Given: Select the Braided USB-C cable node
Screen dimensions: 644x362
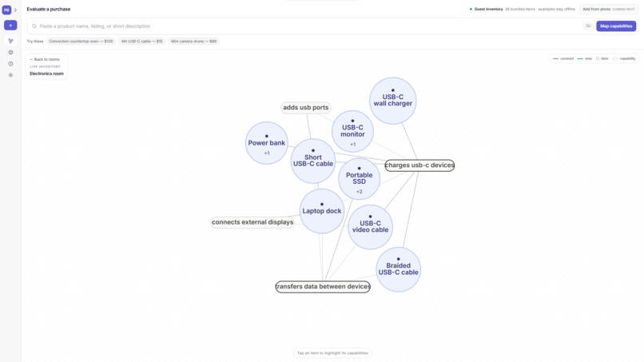Looking at the screenshot, I should tap(398, 269).
